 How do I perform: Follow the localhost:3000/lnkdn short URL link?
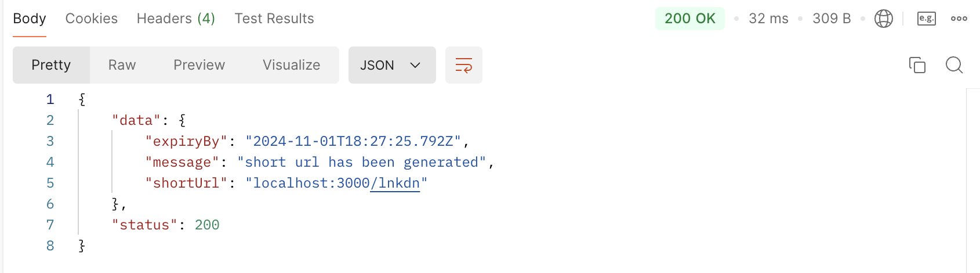click(x=336, y=184)
